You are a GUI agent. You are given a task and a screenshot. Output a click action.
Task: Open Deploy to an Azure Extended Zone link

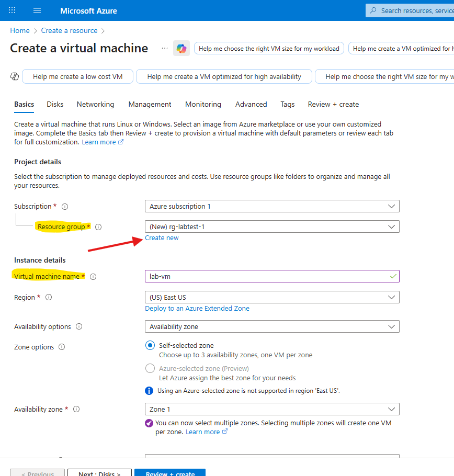tap(197, 309)
